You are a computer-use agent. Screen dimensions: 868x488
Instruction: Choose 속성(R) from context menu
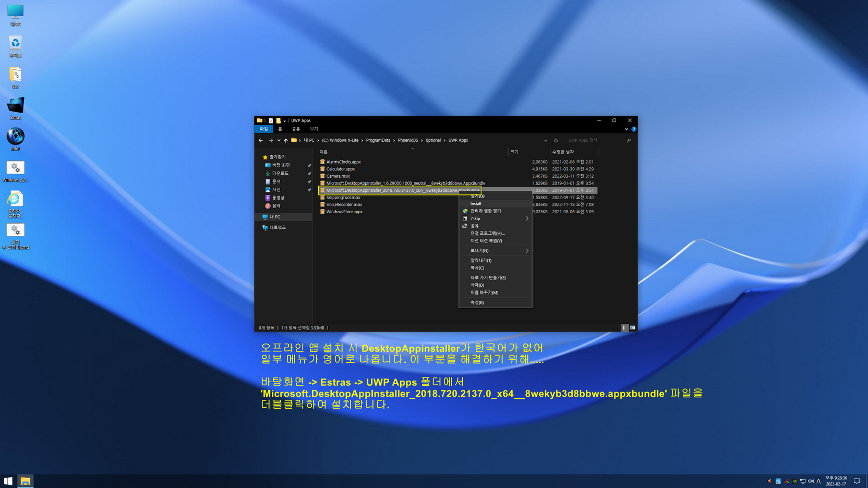pyautogui.click(x=495, y=302)
